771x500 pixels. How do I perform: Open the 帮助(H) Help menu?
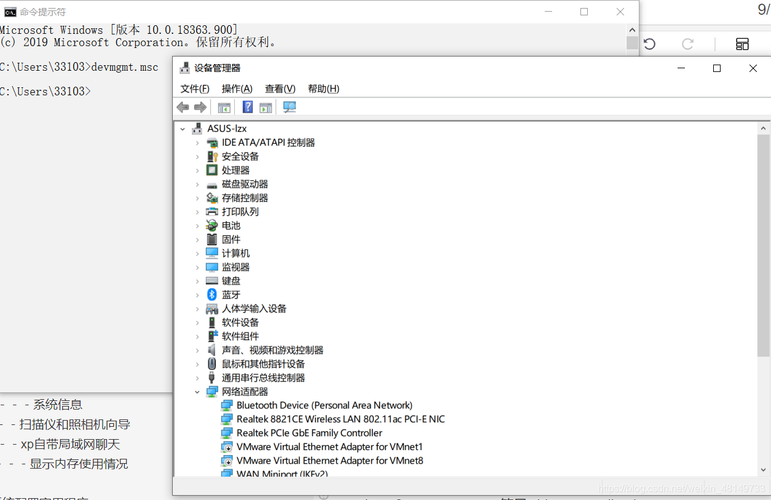click(x=324, y=89)
